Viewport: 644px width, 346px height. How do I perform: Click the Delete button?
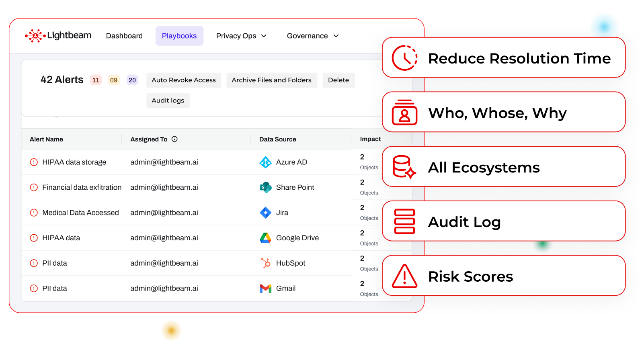(338, 80)
